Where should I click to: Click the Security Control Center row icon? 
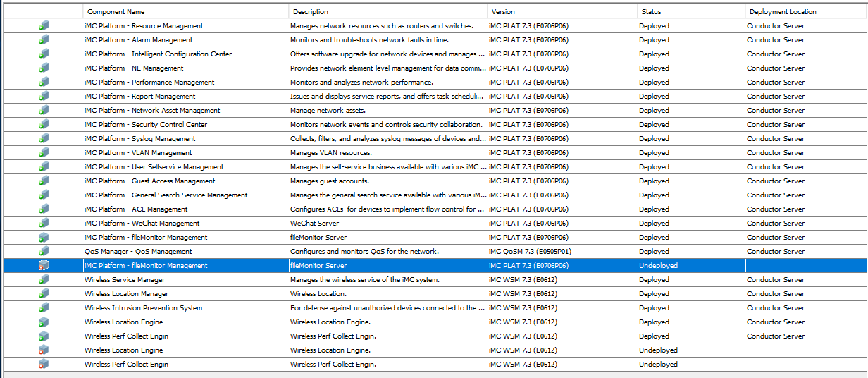(44, 125)
